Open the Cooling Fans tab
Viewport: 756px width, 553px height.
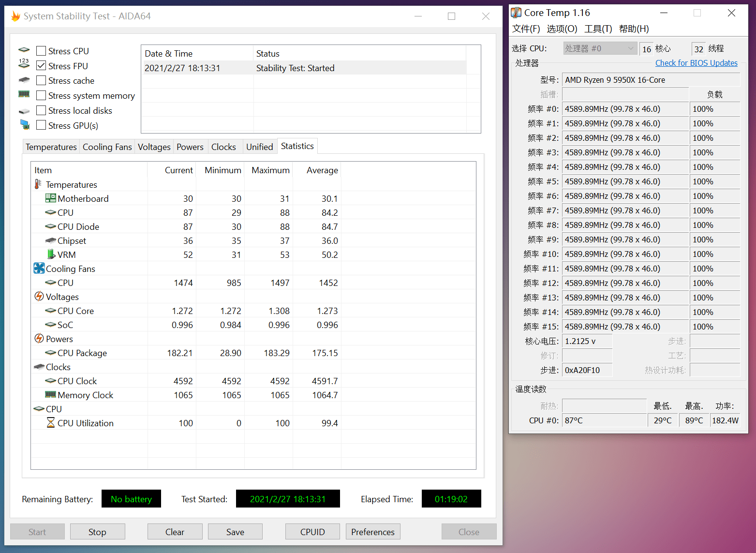tap(107, 147)
